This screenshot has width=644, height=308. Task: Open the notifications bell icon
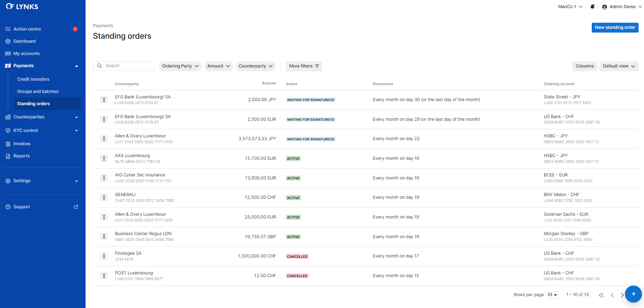[592, 6]
